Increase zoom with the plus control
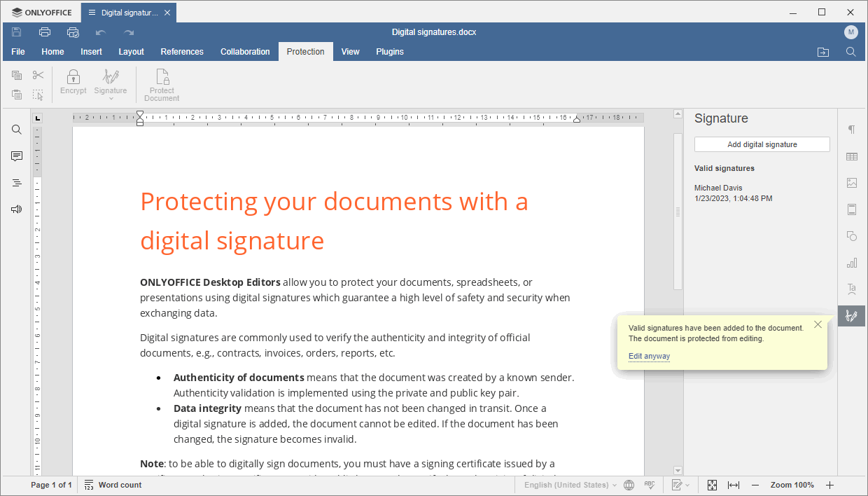 coord(829,485)
